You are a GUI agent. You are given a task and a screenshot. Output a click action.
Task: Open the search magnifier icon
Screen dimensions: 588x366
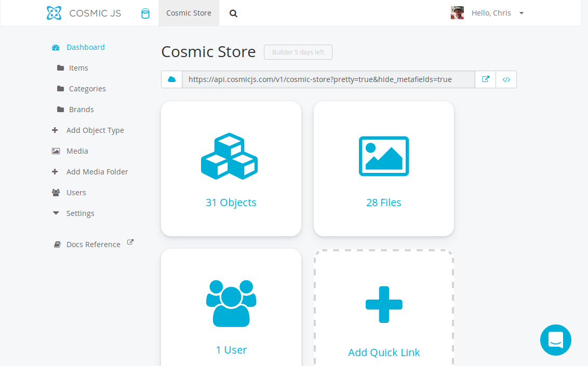coord(233,13)
